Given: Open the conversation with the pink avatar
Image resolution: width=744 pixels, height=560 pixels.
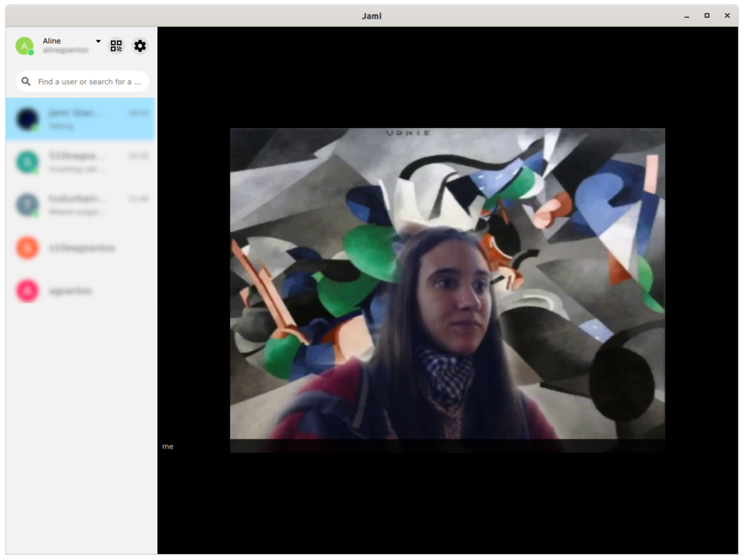Looking at the screenshot, I should click(x=80, y=291).
